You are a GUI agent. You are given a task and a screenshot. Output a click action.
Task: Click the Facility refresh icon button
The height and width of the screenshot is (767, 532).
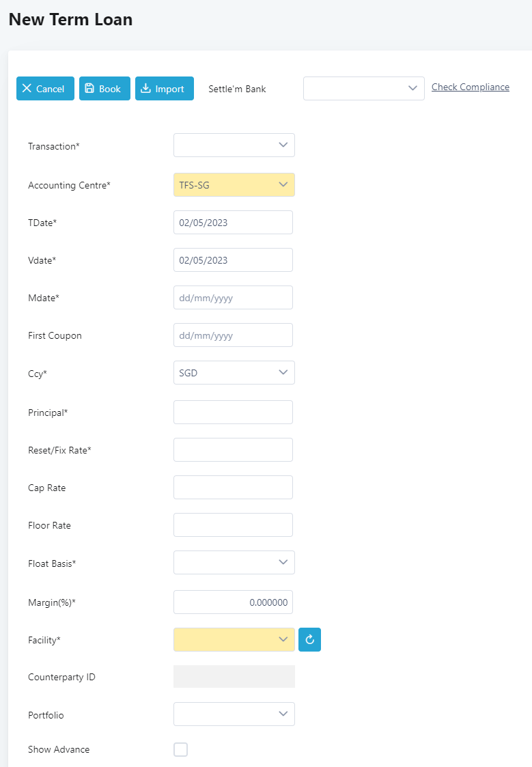pyautogui.click(x=309, y=640)
